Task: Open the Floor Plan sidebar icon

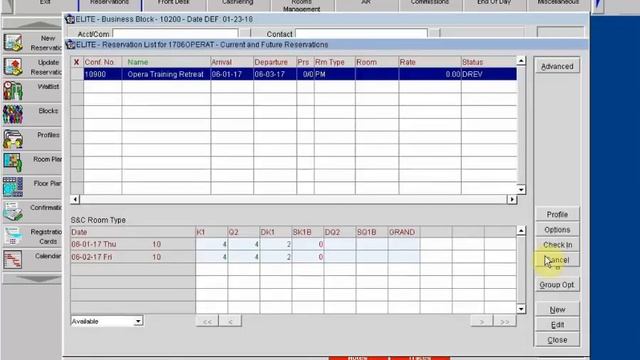Action: click(13, 187)
